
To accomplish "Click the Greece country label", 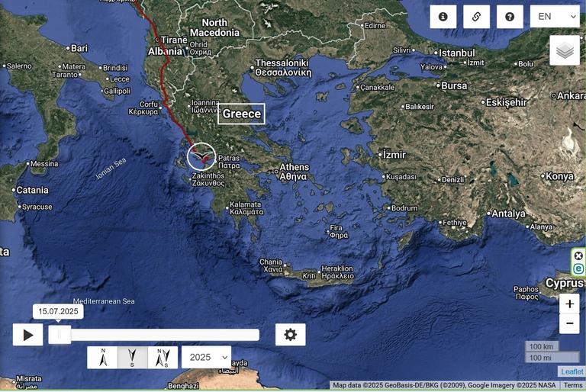I will pos(241,114).
